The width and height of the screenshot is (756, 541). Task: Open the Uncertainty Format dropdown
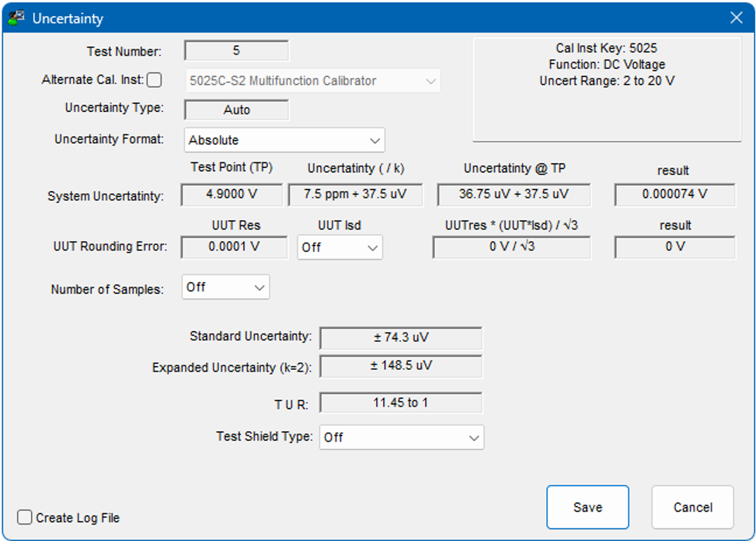point(285,140)
